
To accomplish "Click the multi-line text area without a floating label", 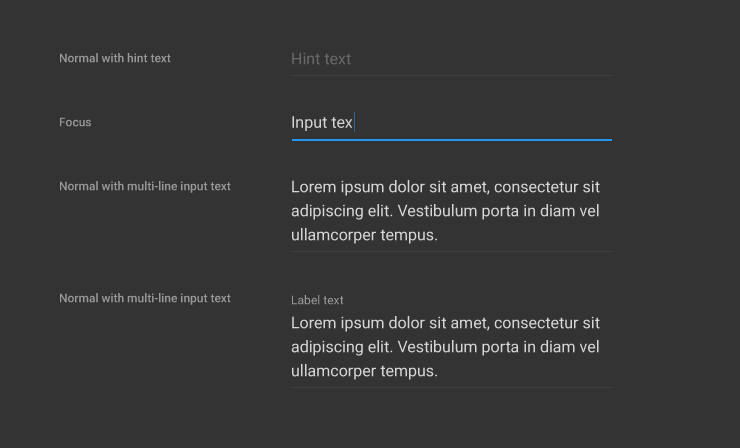I will (450, 211).
